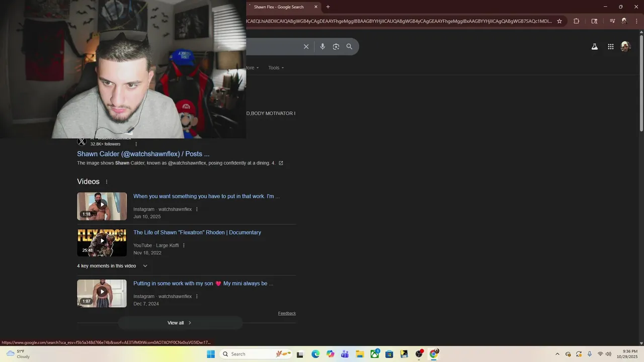
Task: Open the Google apps grid
Action: [610, 47]
